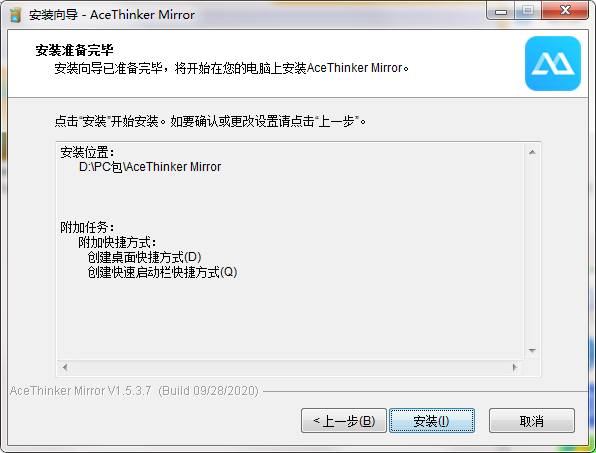Click the Install (安装) button
Viewport: 596px width, 453px height.
click(x=432, y=421)
